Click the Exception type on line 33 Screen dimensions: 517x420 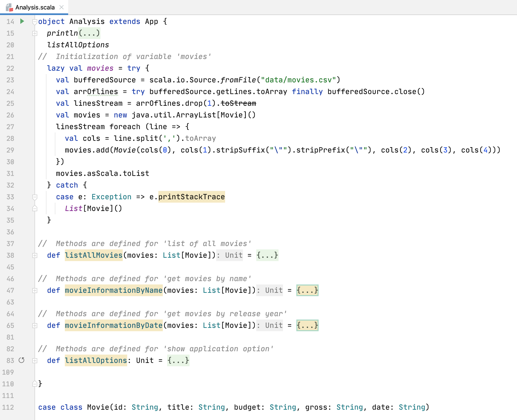point(111,197)
